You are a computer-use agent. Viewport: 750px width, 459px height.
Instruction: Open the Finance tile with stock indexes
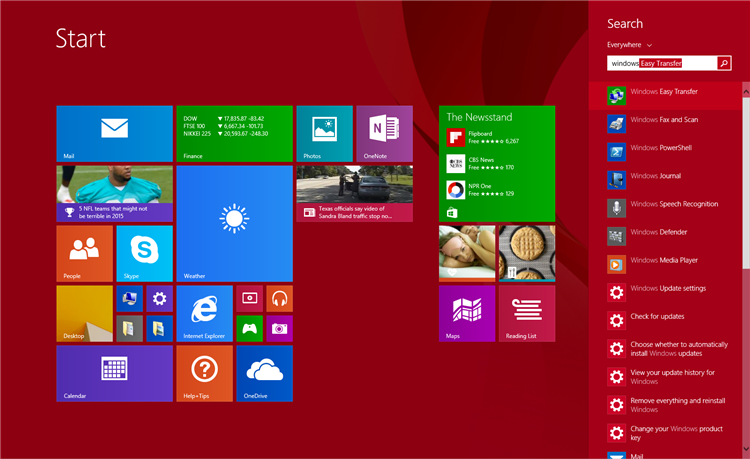coord(234,134)
